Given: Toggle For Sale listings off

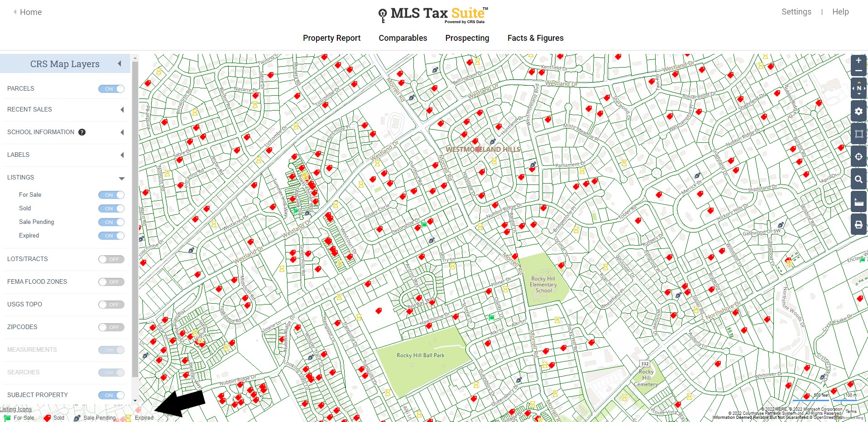Looking at the screenshot, I should click(111, 195).
